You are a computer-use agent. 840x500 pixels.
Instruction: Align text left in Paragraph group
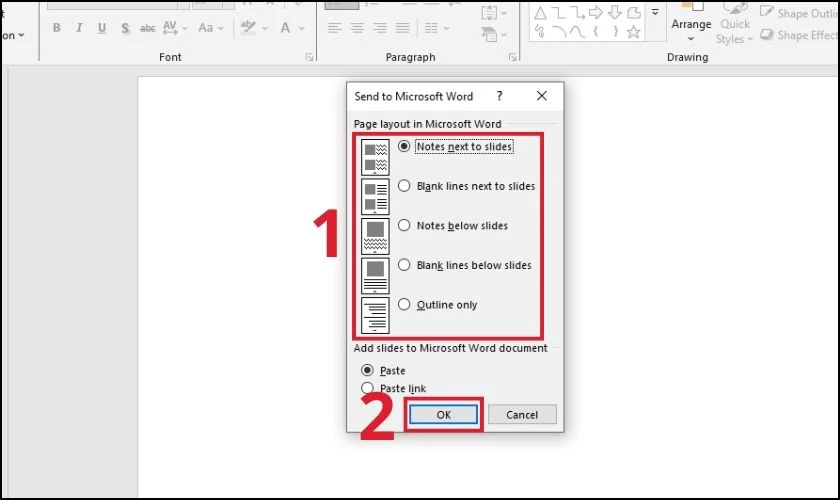(335, 28)
